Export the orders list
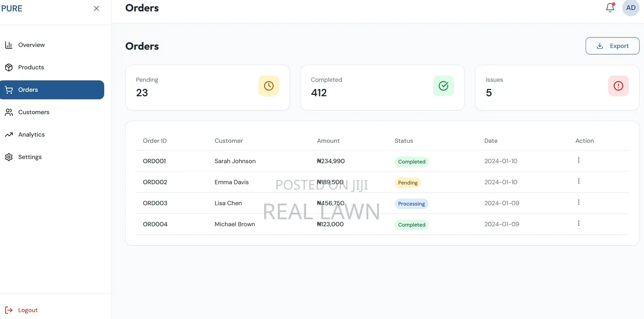 click(x=612, y=46)
